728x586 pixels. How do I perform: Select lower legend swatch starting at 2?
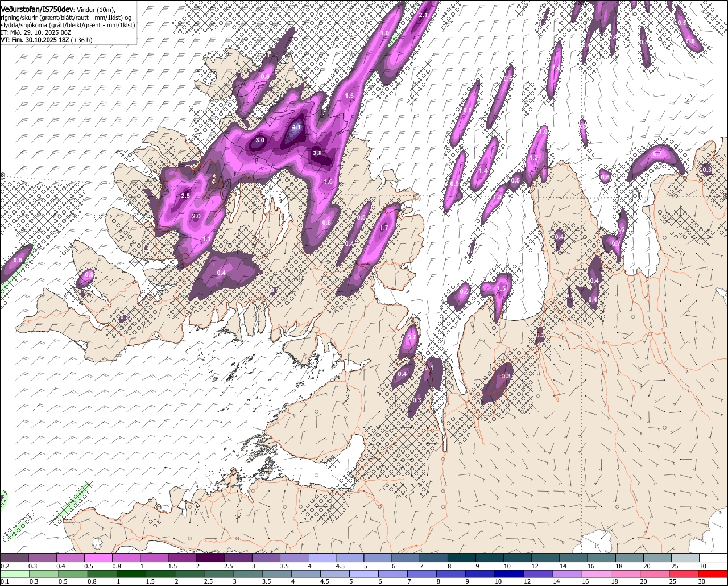click(189, 573)
